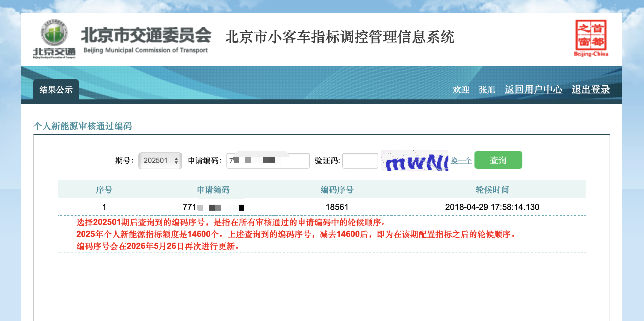Open the 期号 202501 dropdown
The height and width of the screenshot is (321, 644).
click(160, 161)
